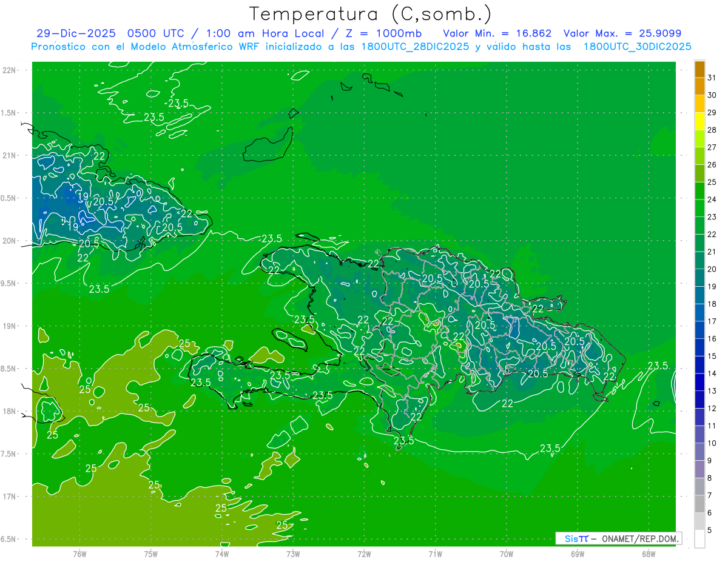Click the '10' color legend label
Screen dimensions: 728x562
click(712, 443)
